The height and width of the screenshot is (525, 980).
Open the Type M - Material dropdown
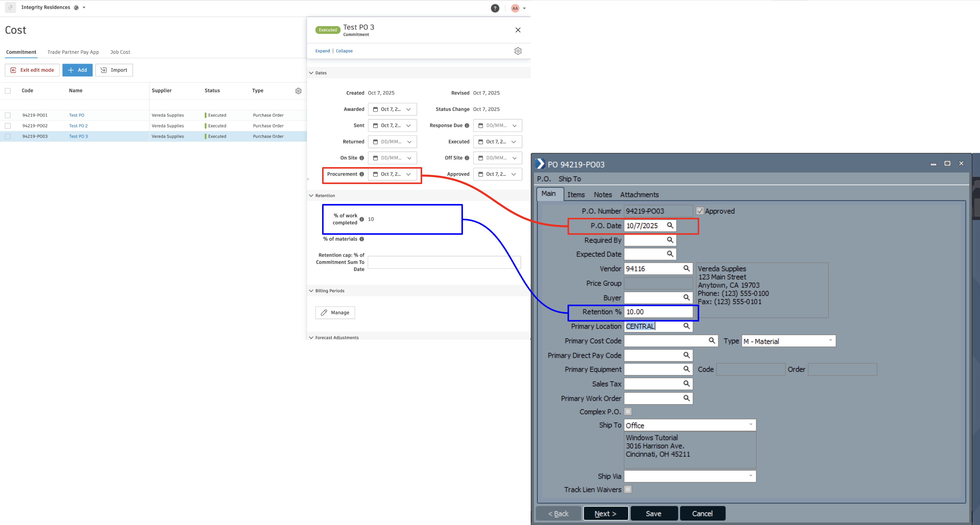click(x=830, y=341)
